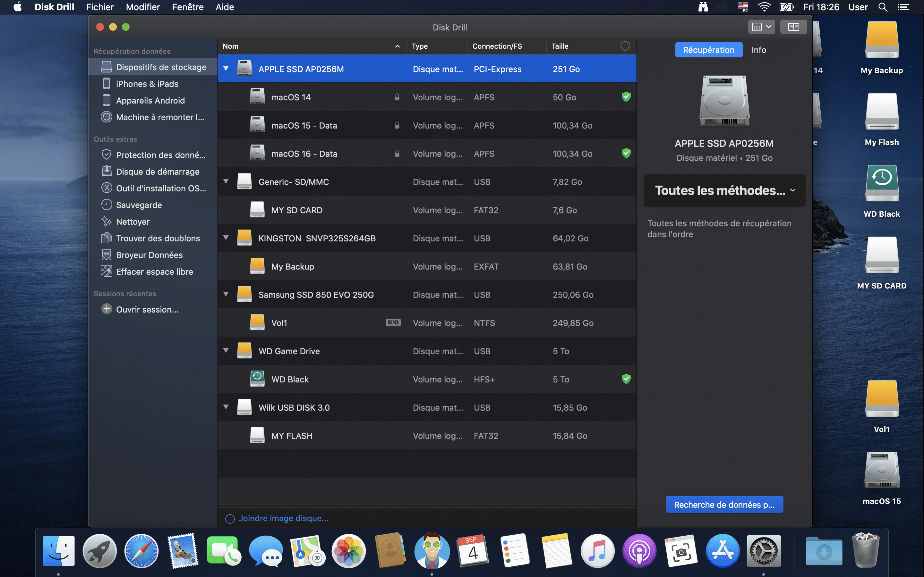Select the Nettoyer cleanup tool
The height and width of the screenshot is (577, 924).
(133, 222)
